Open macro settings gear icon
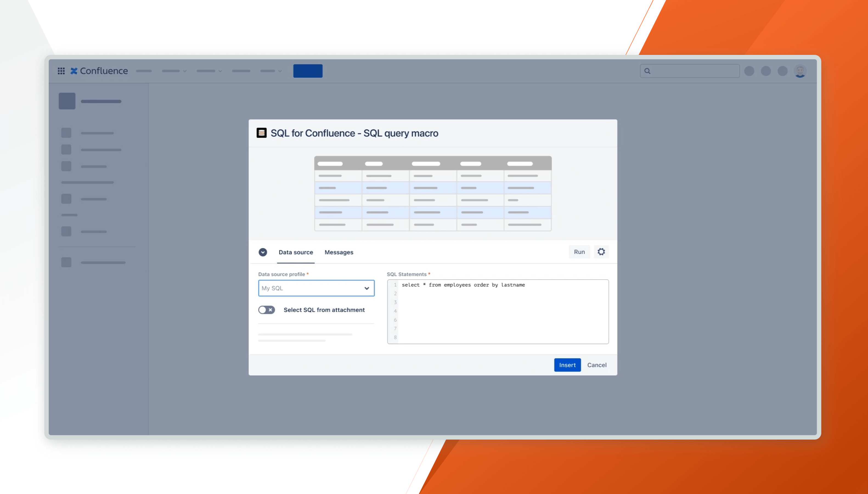Viewport: 868px width, 494px height. (601, 252)
